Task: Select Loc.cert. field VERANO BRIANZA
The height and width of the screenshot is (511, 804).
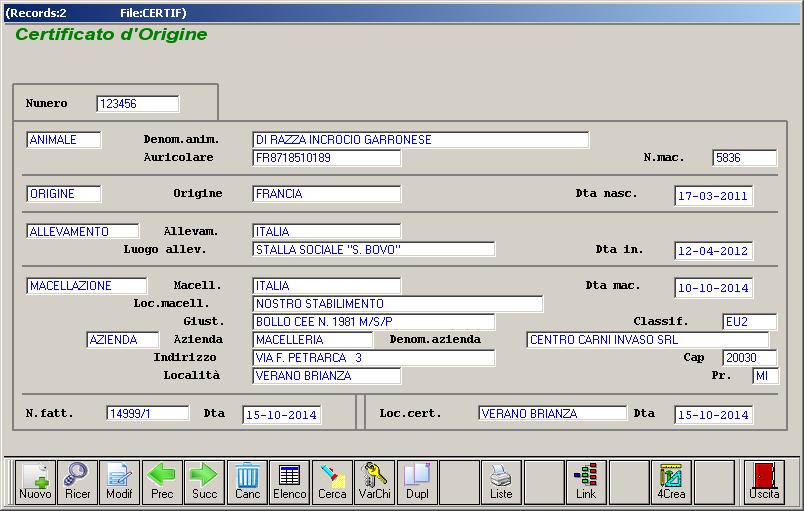Action: (552, 413)
